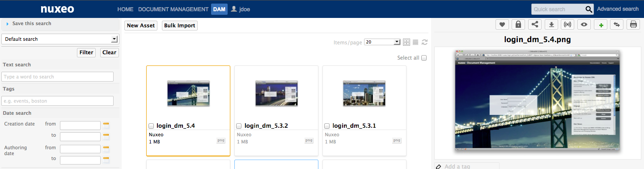Screen dimensions: 644x169
Task: Click the share icon
Action: (535, 25)
